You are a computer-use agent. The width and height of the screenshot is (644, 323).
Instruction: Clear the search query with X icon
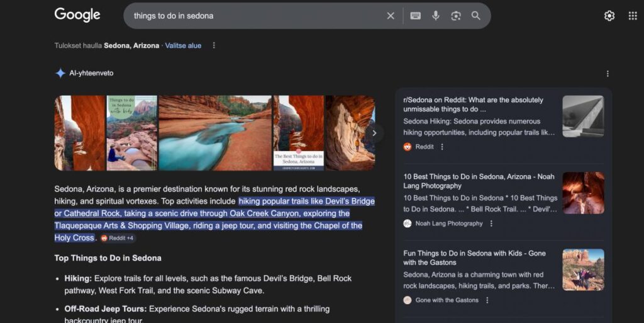click(391, 16)
